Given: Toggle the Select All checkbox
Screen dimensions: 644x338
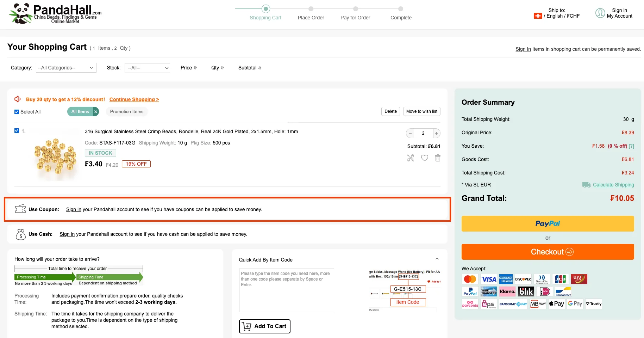Looking at the screenshot, I should 17,112.
